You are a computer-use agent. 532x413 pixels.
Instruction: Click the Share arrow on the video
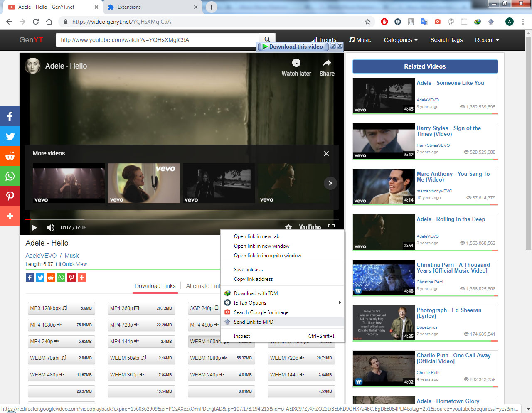pyautogui.click(x=327, y=63)
